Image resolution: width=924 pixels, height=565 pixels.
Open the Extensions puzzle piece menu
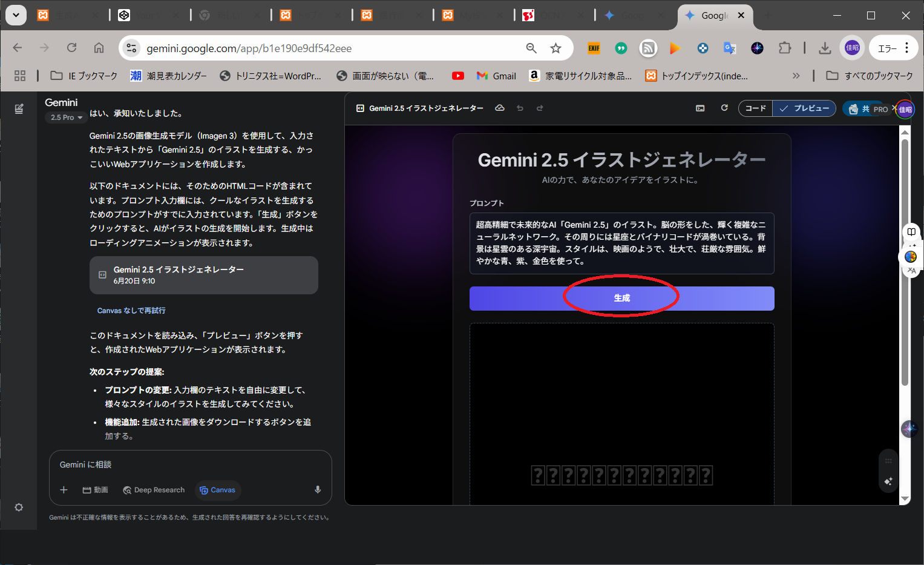click(x=785, y=48)
